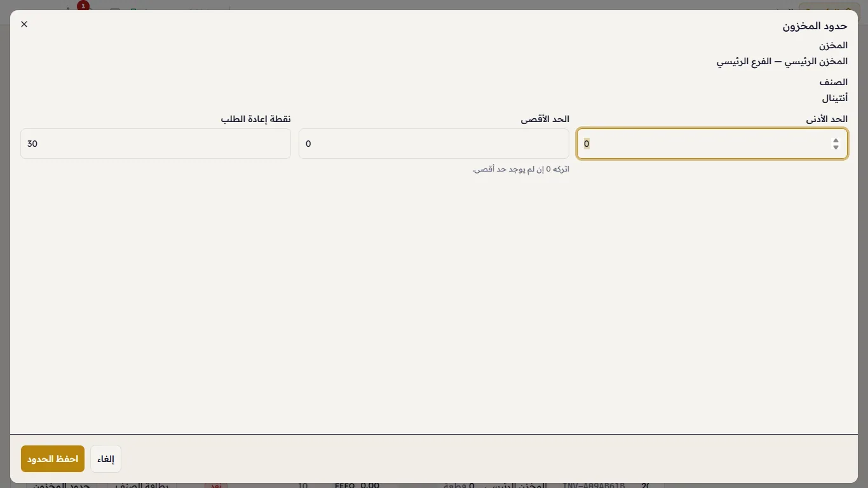The width and height of the screenshot is (868, 488).
Task: Cancel the dialog with إلغاء
Action: coord(105,459)
